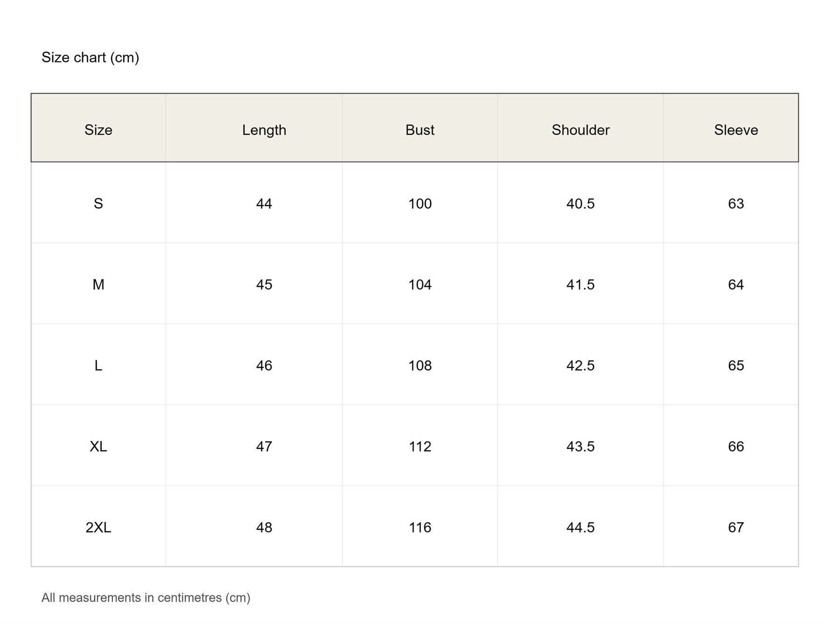This screenshot has width=840, height=633.
Task: Click the M size row label
Action: point(98,283)
